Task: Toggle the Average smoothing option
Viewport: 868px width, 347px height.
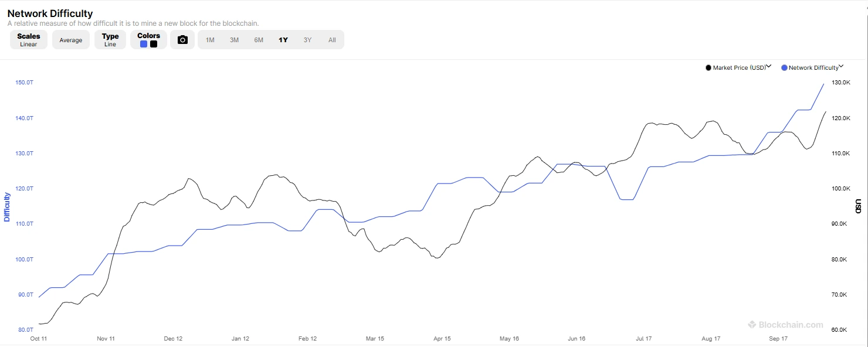Action: tap(71, 40)
